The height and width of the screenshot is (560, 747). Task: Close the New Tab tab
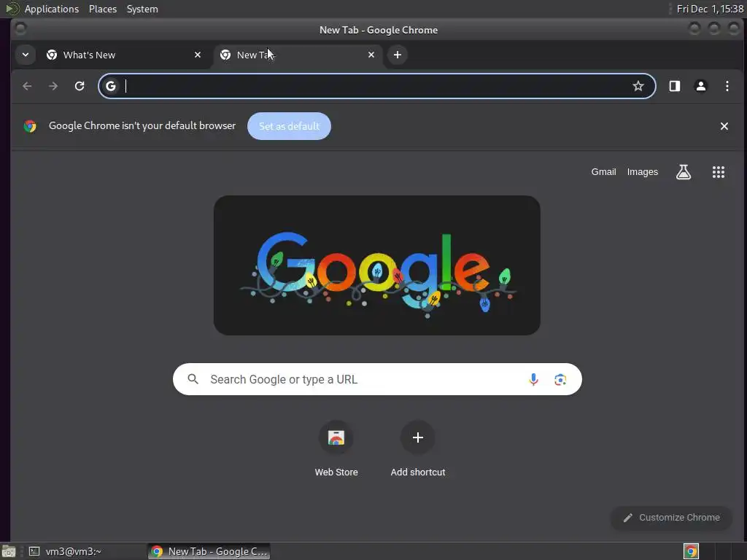(371, 55)
